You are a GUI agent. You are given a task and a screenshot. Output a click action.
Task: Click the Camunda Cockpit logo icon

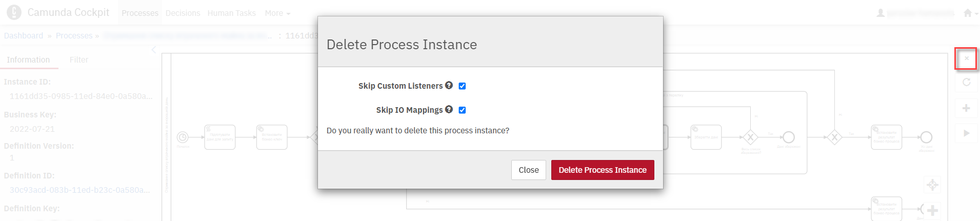[14, 12]
